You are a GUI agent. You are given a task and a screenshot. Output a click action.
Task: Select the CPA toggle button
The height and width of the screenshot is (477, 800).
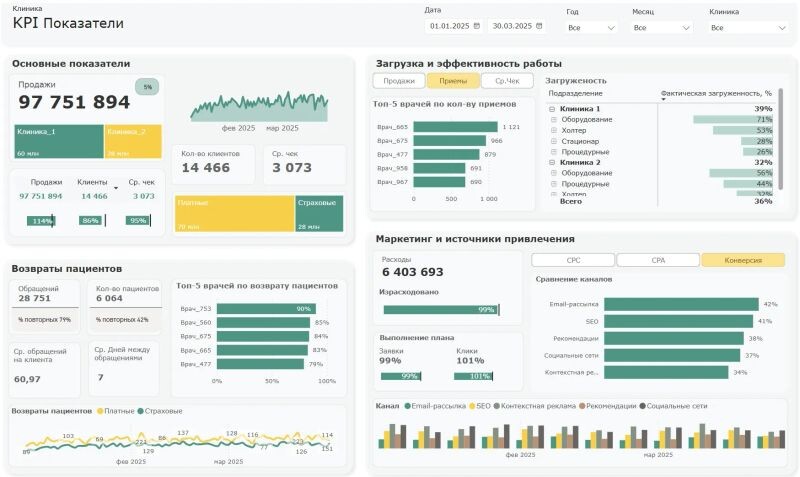pos(657,260)
